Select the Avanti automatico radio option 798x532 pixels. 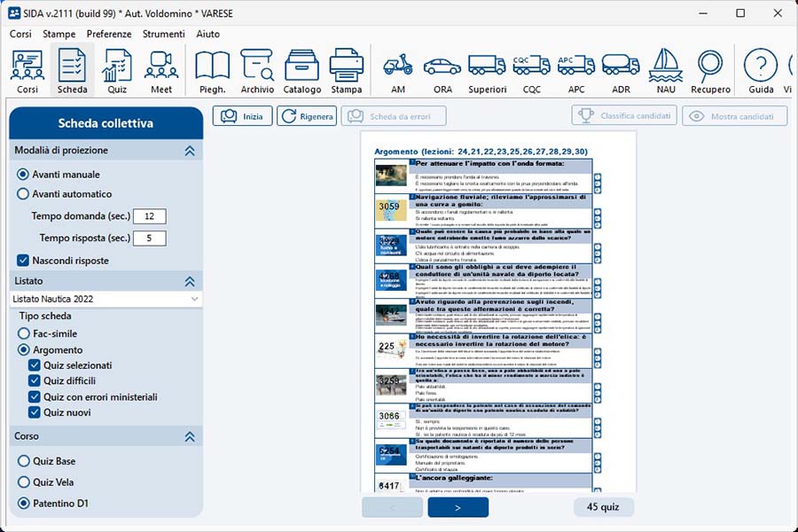coord(24,194)
